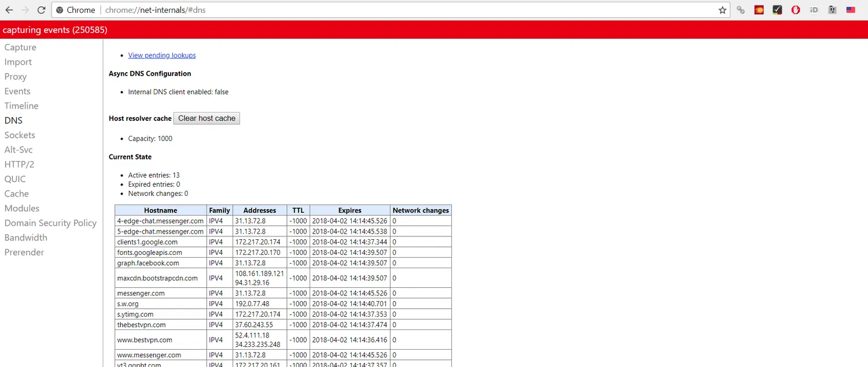Select the graph.facebook.com hostname cell
The image size is (868, 367).
(161, 263)
